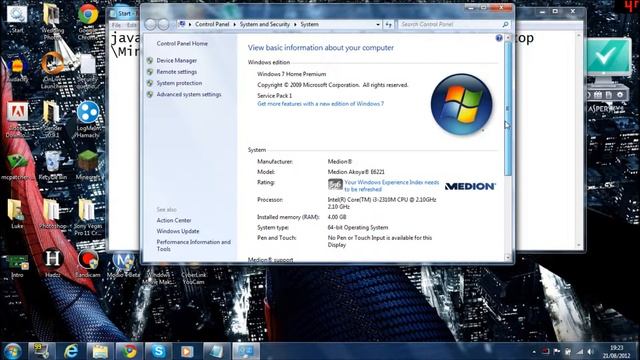Click the Windows Experience rating badge
Viewport: 640px width, 360px height.
pyautogui.click(x=335, y=184)
